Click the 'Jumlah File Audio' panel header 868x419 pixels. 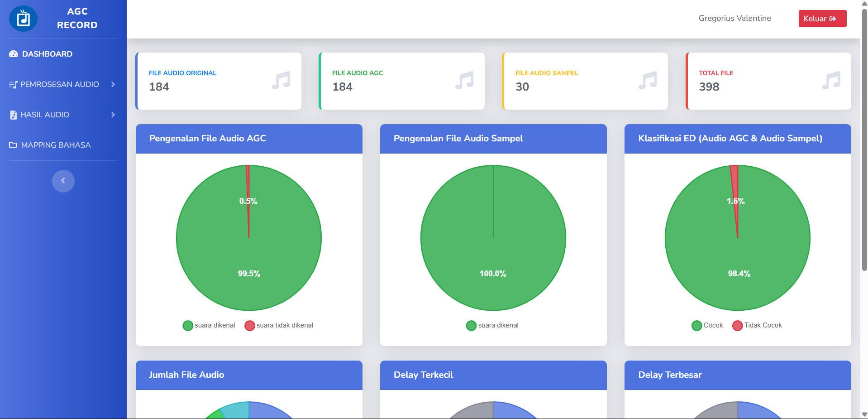coord(249,375)
